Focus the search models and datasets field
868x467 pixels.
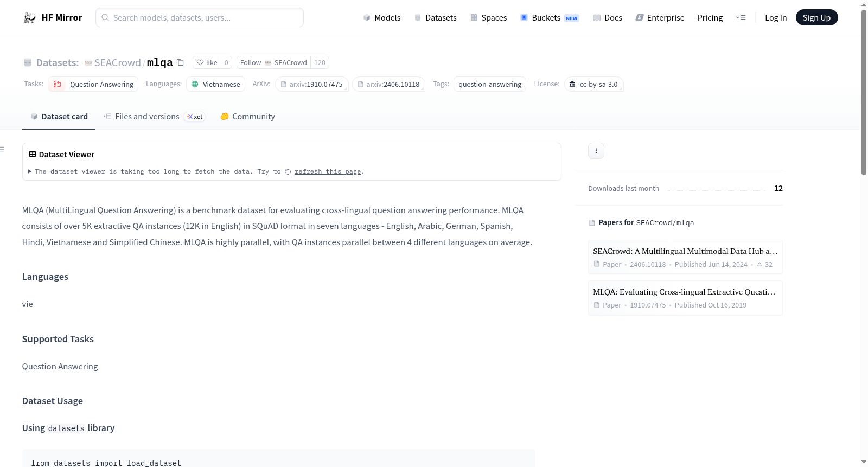(x=200, y=17)
